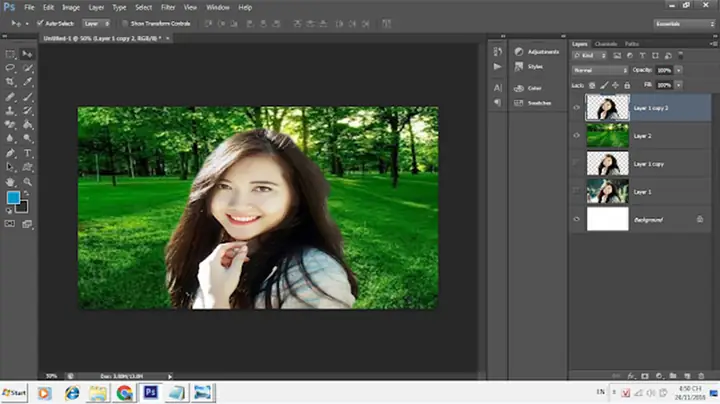Toggle Quick Mask mode
720x404 pixels.
coord(10,224)
